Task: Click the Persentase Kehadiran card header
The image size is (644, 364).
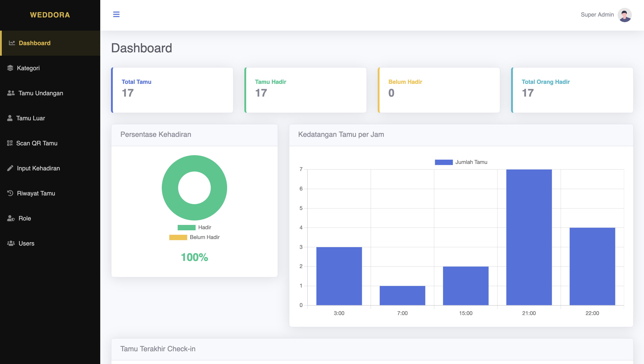Action: 194,135
